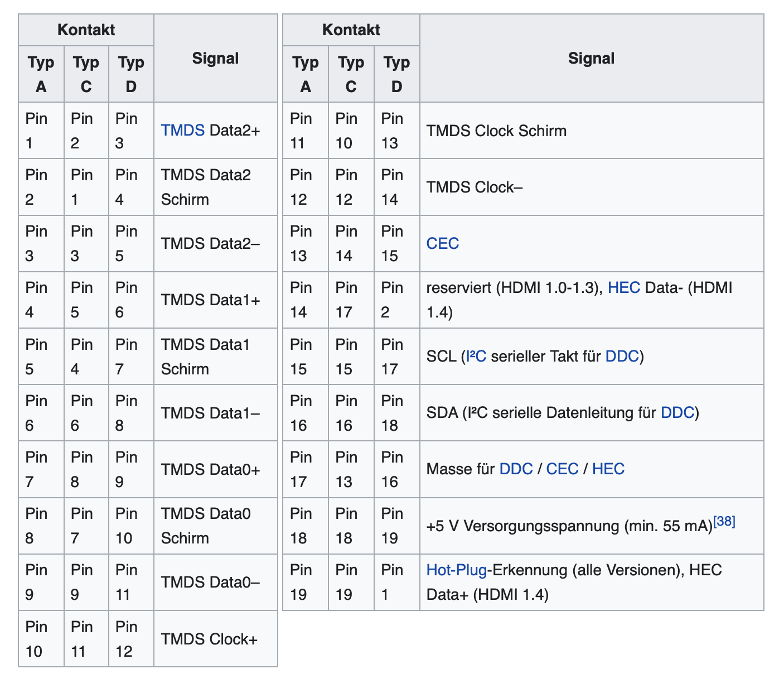Select 'Pin 13' Typ C cell in Masse row
The width and height of the screenshot is (784, 693).
point(351,469)
